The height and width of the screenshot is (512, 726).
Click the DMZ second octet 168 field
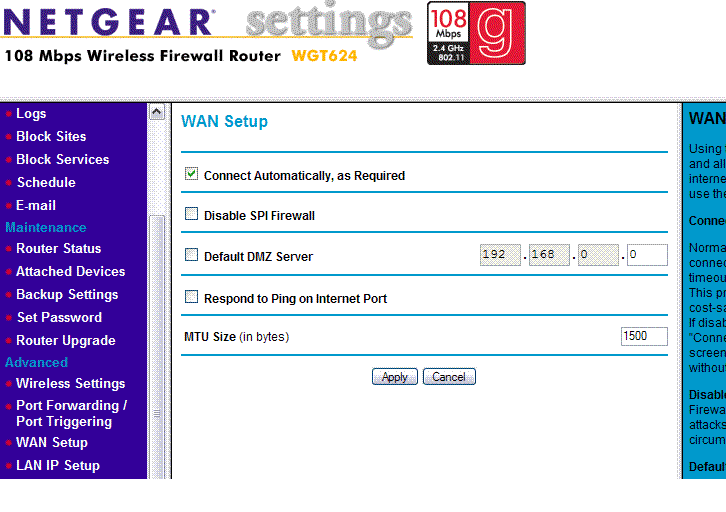[x=549, y=255]
